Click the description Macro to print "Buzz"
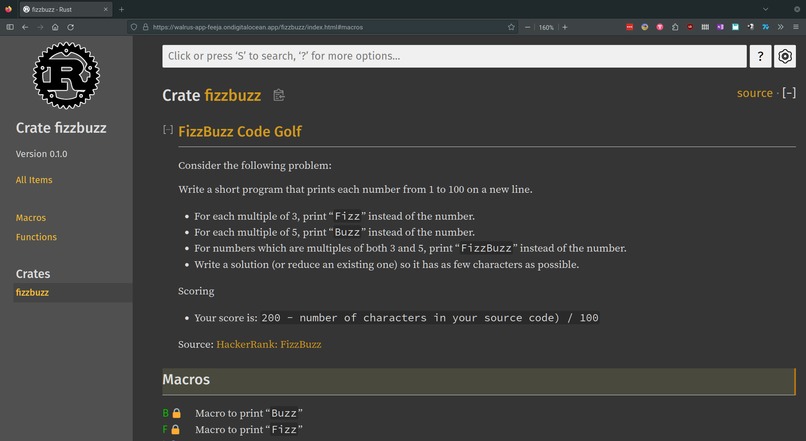 [249, 413]
